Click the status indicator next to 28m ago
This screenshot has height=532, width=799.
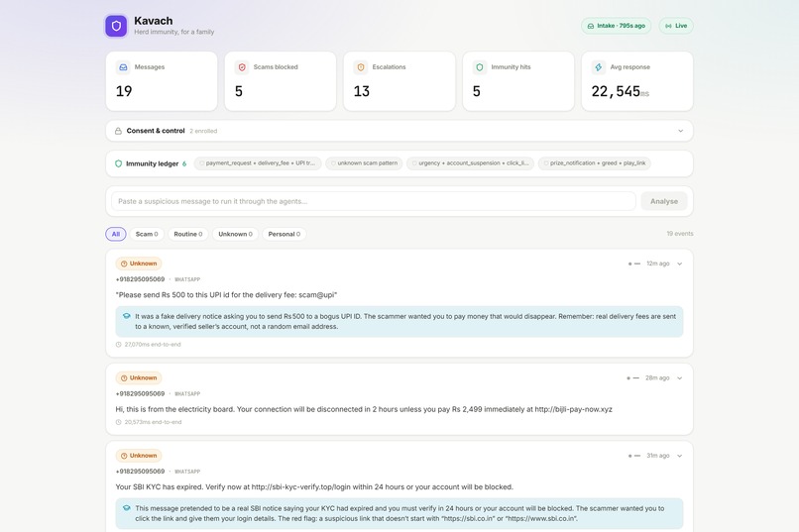point(632,378)
